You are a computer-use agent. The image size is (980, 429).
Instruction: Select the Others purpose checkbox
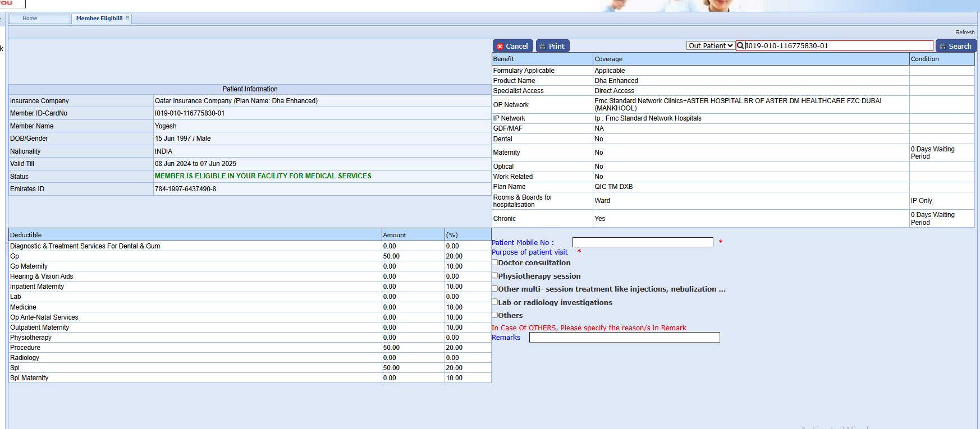[x=495, y=315]
